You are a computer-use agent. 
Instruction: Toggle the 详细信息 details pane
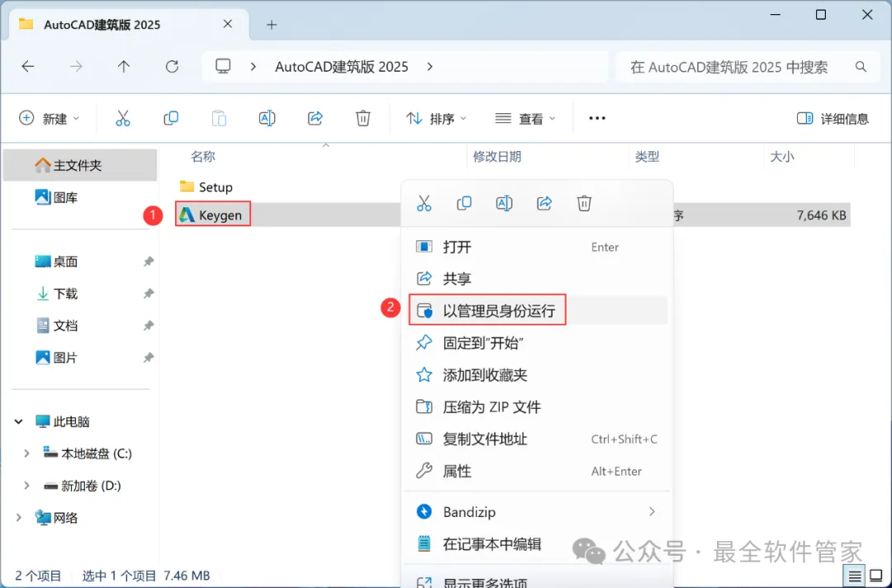click(x=833, y=118)
